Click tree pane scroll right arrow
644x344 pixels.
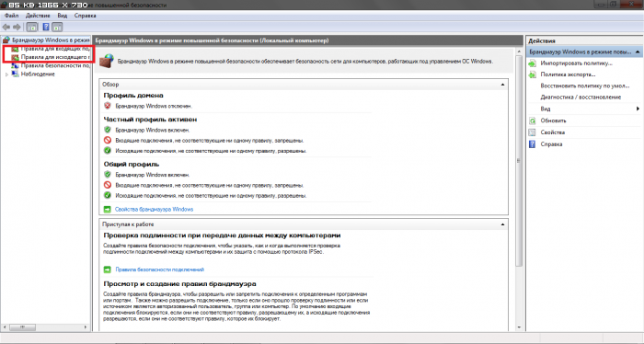click(x=86, y=327)
